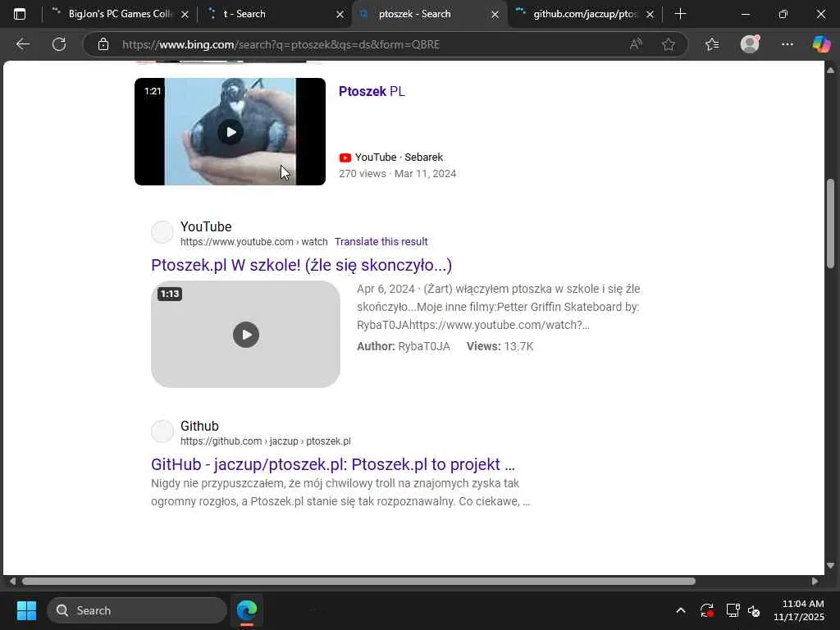Click the horizontal scroll right arrow
Image resolution: width=840 pixels, height=630 pixels.
click(x=815, y=582)
